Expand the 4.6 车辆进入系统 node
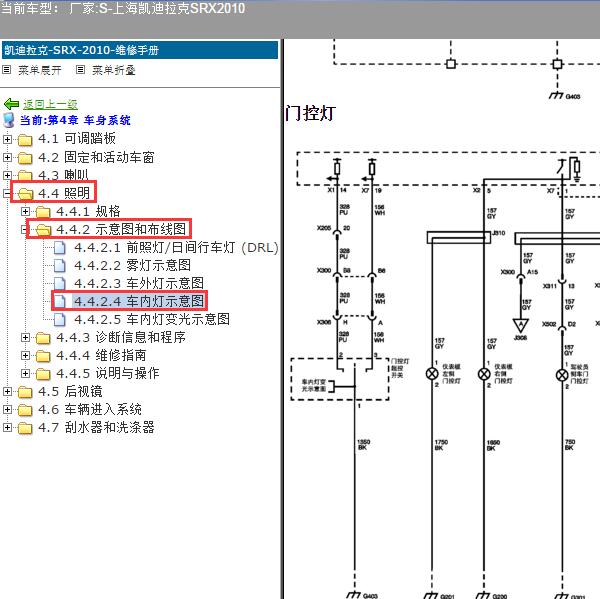 click(7, 409)
